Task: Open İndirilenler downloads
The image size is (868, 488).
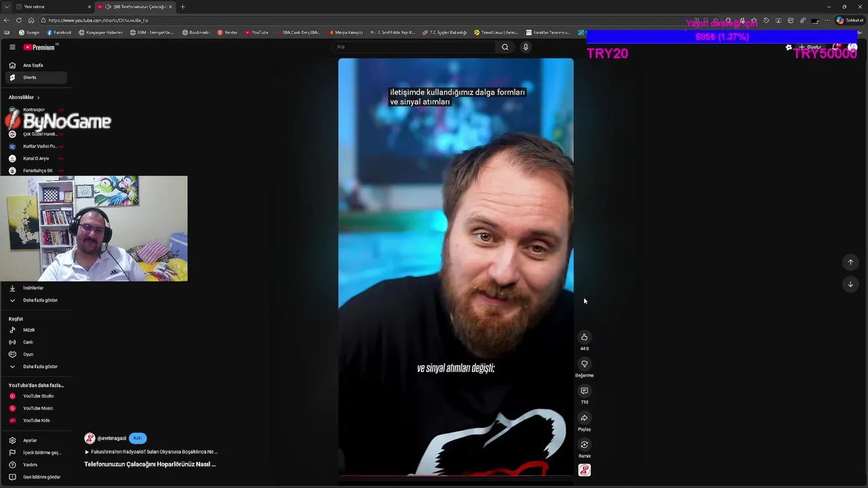Action: (x=35, y=288)
